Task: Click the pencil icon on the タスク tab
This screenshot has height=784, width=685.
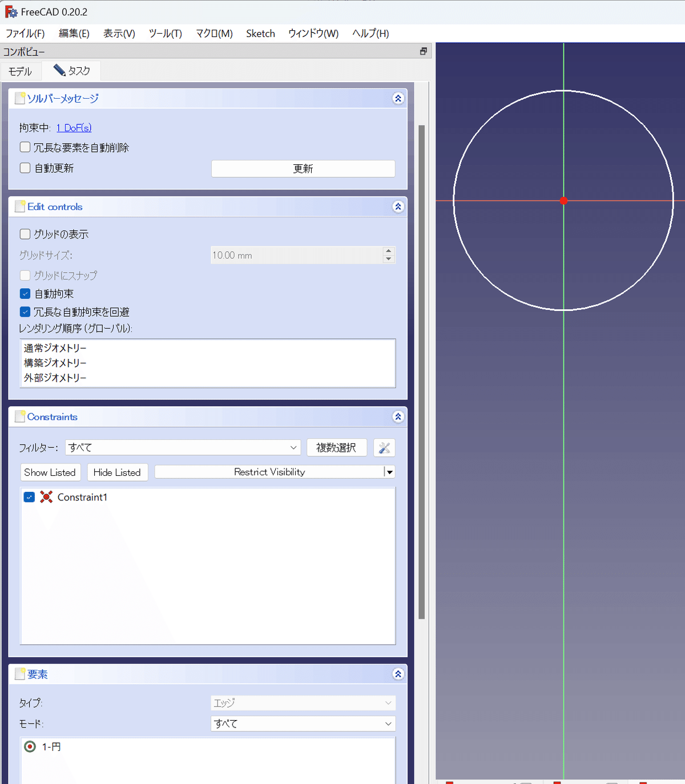Action: point(59,70)
